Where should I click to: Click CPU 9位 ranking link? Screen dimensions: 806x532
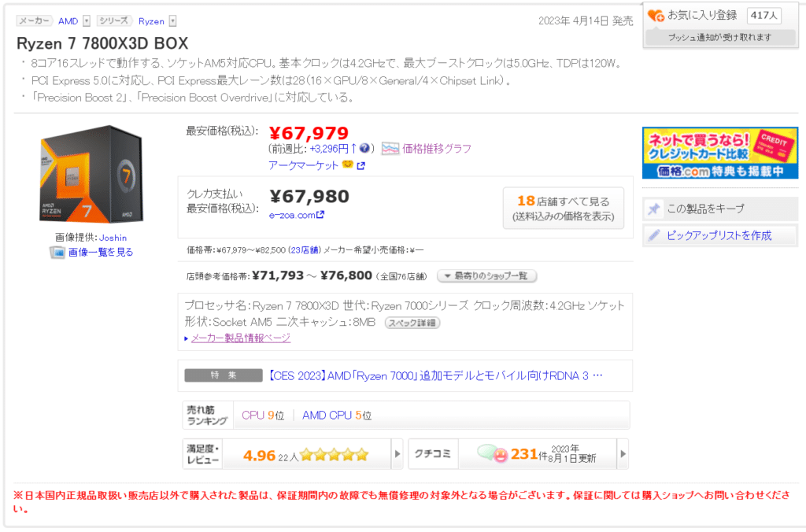(263, 416)
